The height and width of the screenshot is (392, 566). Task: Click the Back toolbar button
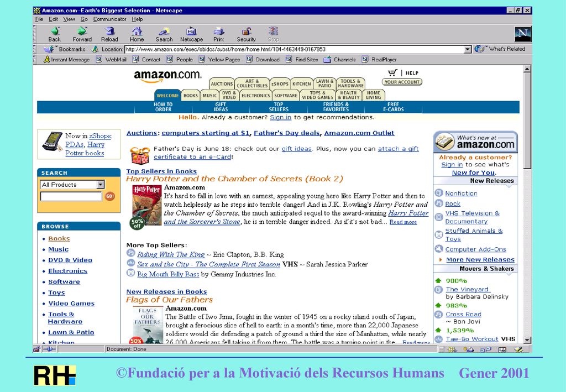click(55, 35)
